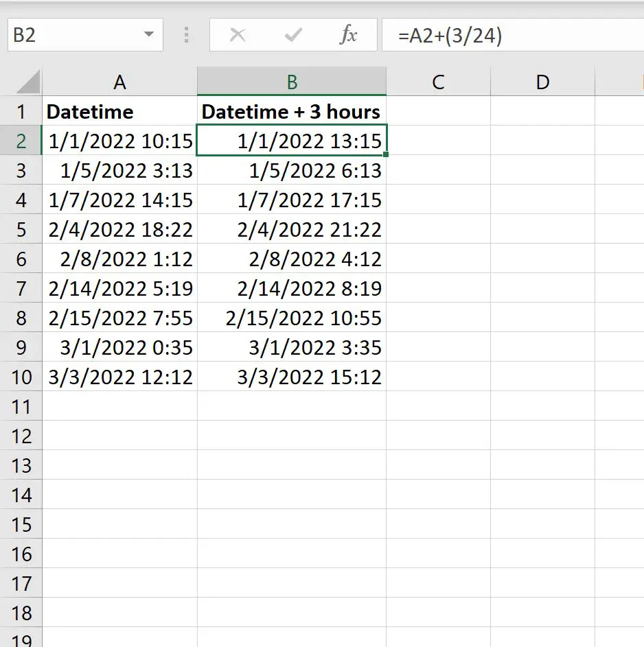644x647 pixels.
Task: Select column B header
Action: pos(291,82)
